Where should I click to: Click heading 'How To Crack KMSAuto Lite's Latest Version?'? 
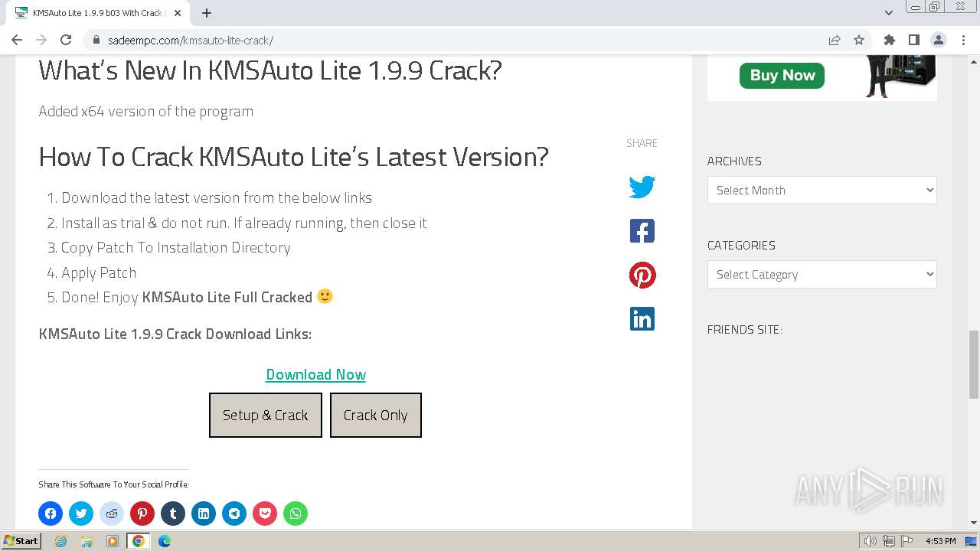coord(294,156)
